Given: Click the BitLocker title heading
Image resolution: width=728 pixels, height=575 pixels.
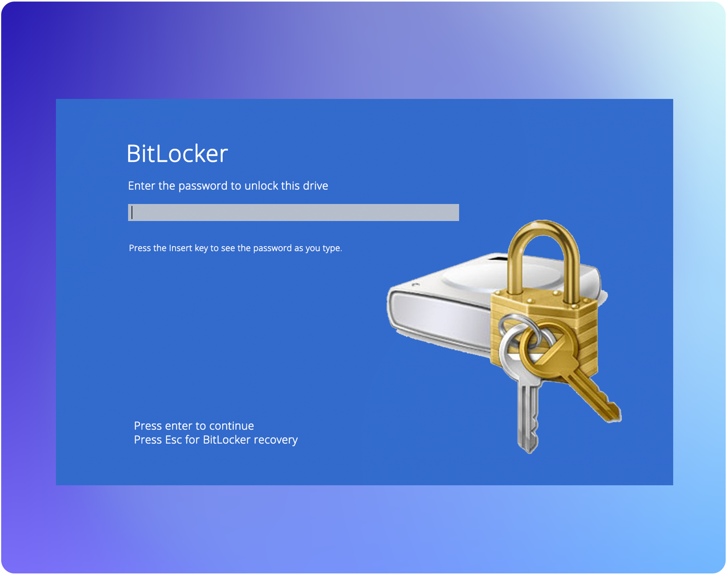Looking at the screenshot, I should [x=177, y=154].
